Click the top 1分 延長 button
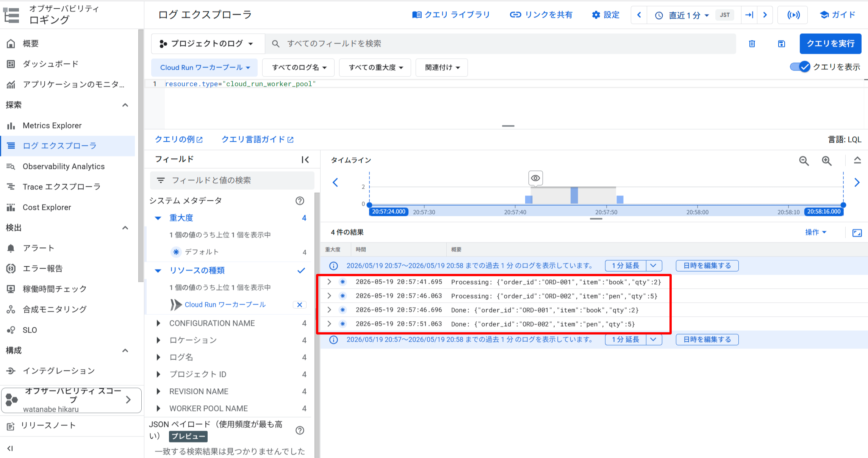 tap(626, 266)
